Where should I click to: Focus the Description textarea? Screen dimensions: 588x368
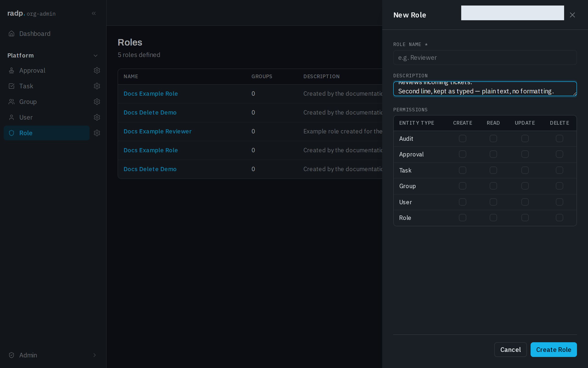click(485, 89)
